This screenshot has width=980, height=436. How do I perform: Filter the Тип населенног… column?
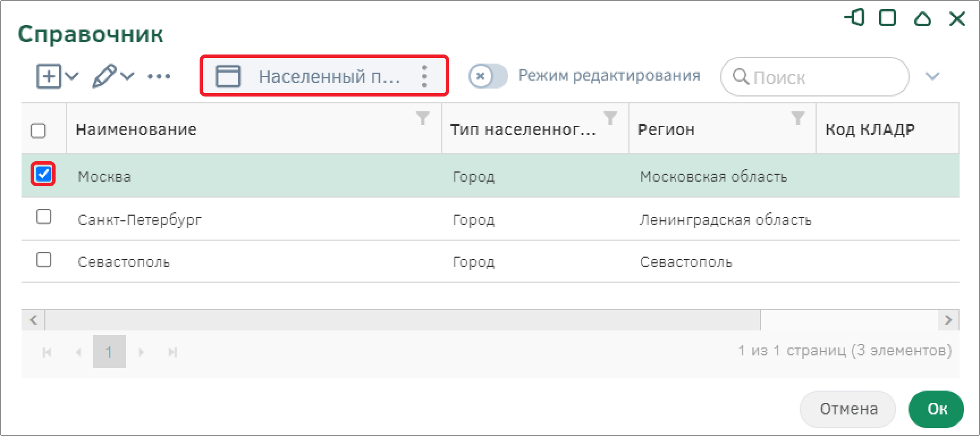610,118
